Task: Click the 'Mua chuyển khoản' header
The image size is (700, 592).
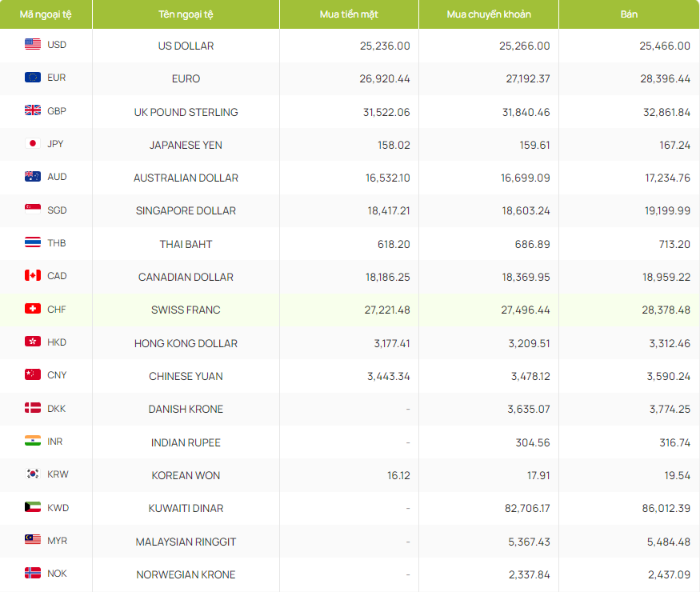Action: 489,14
